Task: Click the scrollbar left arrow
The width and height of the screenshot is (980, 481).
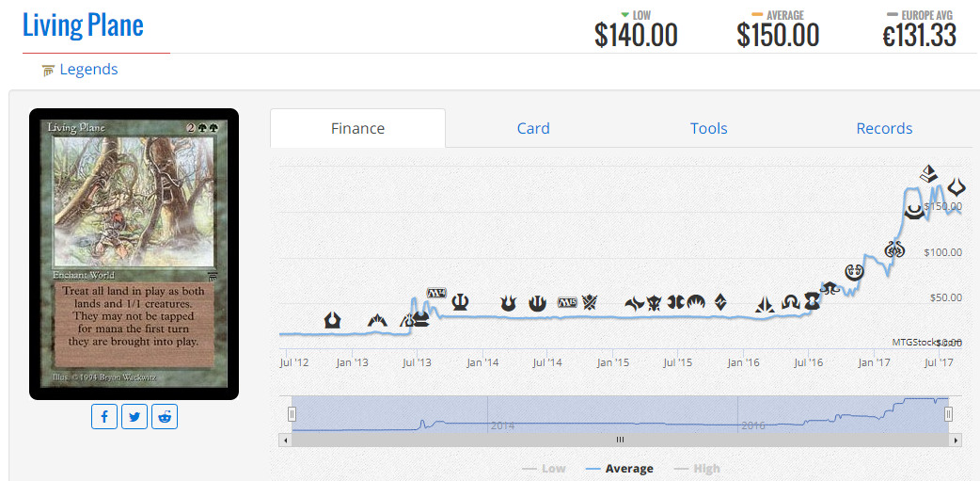Action: (286, 441)
